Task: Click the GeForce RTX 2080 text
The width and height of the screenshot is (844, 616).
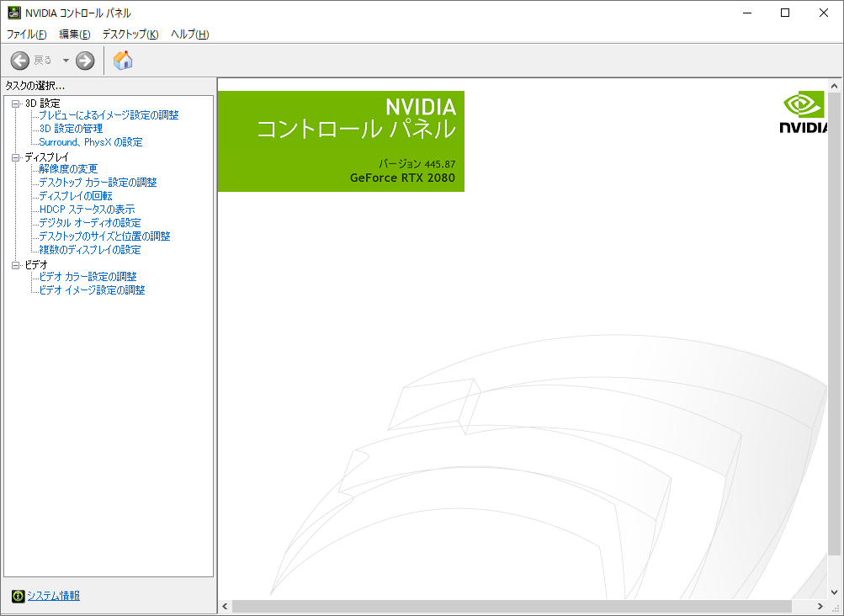Action: (x=402, y=178)
